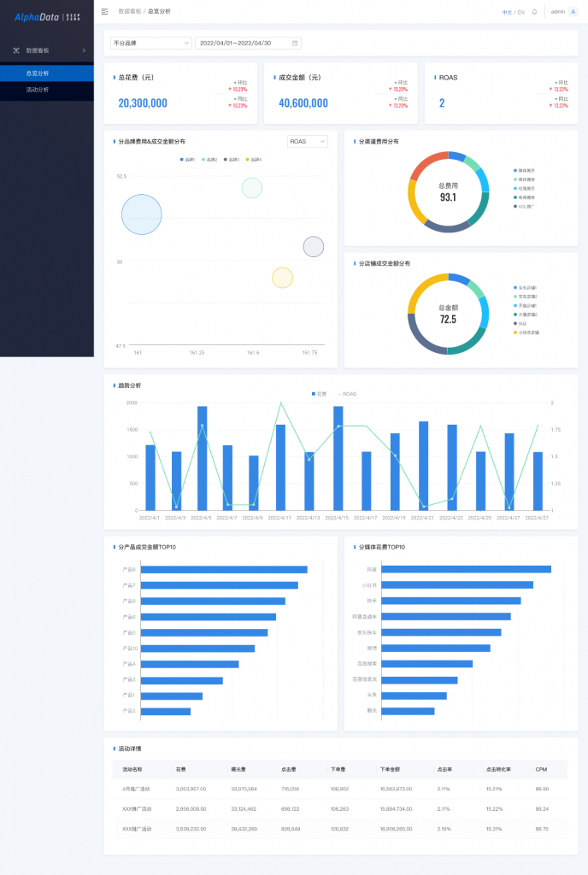The height and width of the screenshot is (875, 588).
Task: Click the calendar icon in the date field
Action: [295, 43]
